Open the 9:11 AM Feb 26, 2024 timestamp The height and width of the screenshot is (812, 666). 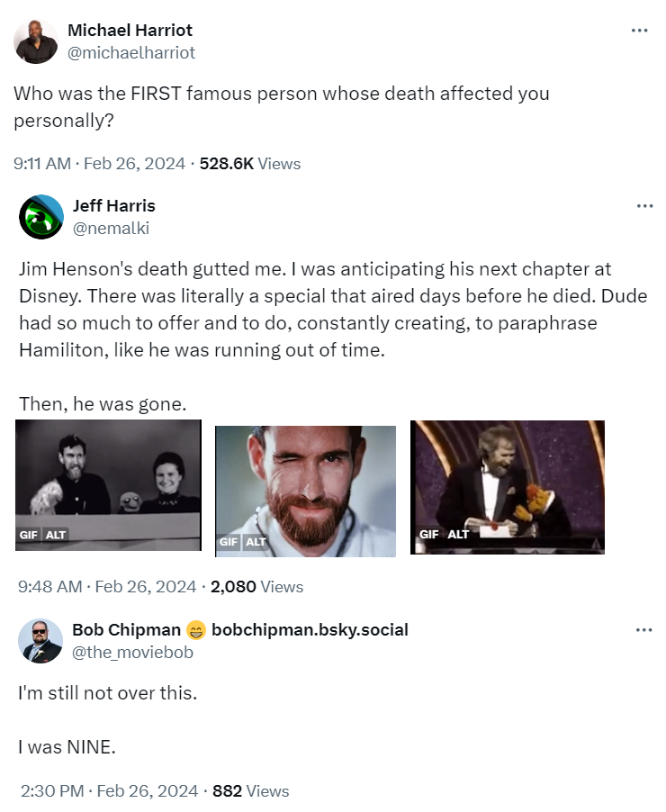click(101, 164)
